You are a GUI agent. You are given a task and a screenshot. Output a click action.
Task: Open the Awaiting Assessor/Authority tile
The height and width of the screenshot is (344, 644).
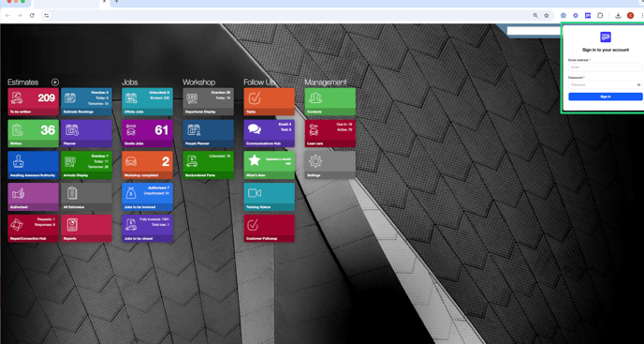pos(34,165)
